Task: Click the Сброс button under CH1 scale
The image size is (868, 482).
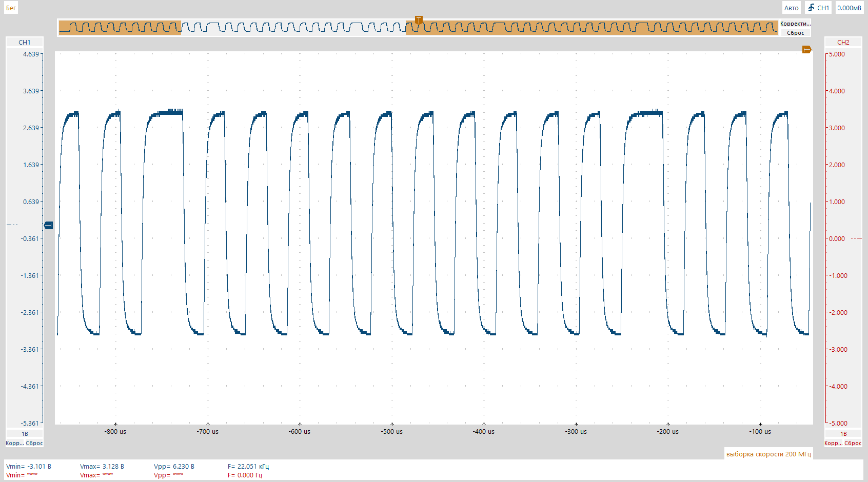Action: 34,443
